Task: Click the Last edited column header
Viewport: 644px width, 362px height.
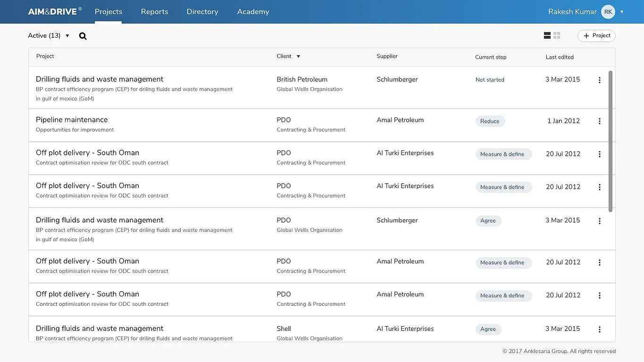Action: [x=560, y=57]
